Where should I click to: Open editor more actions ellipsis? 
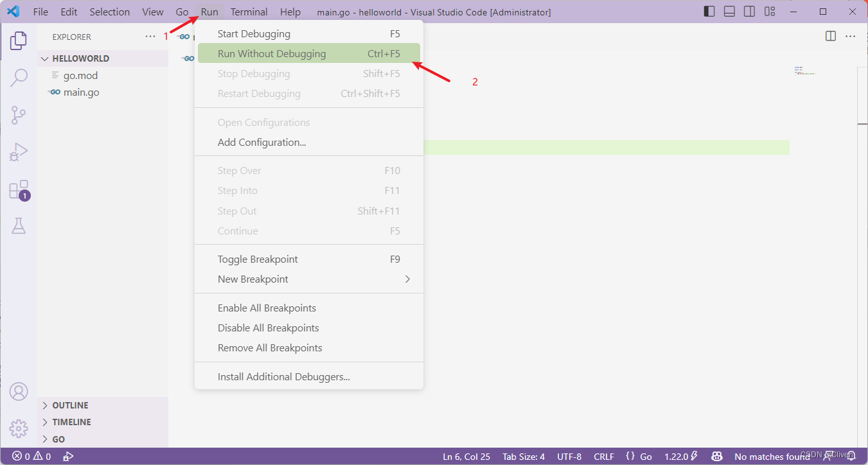pos(851,36)
